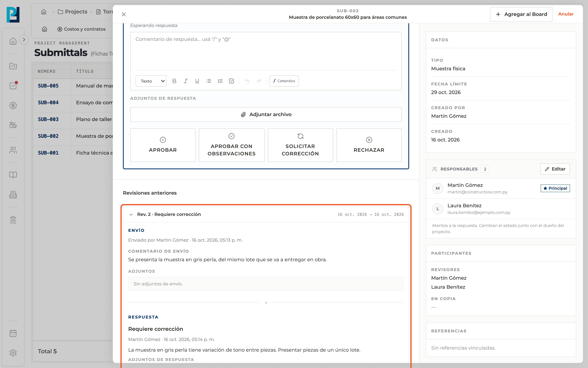Open the book icon in sidebar
The height and width of the screenshot is (368, 588).
[x=13, y=175]
